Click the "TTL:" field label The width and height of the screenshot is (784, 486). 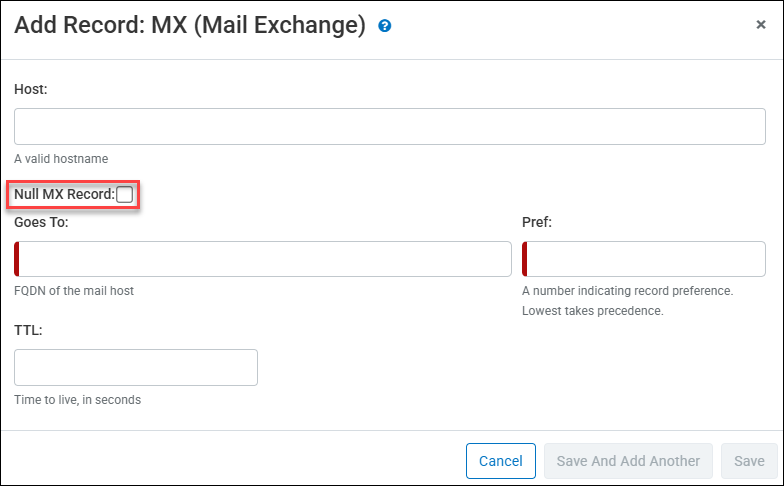(x=28, y=328)
